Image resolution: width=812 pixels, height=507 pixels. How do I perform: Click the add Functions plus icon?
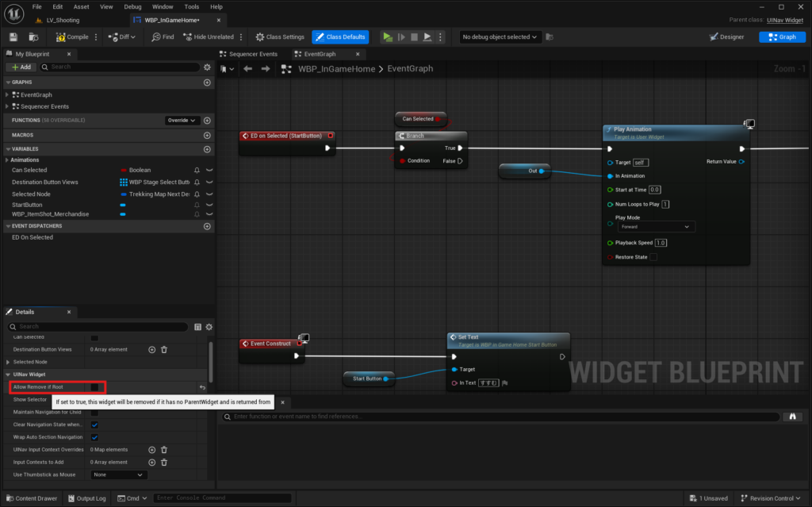(x=207, y=121)
